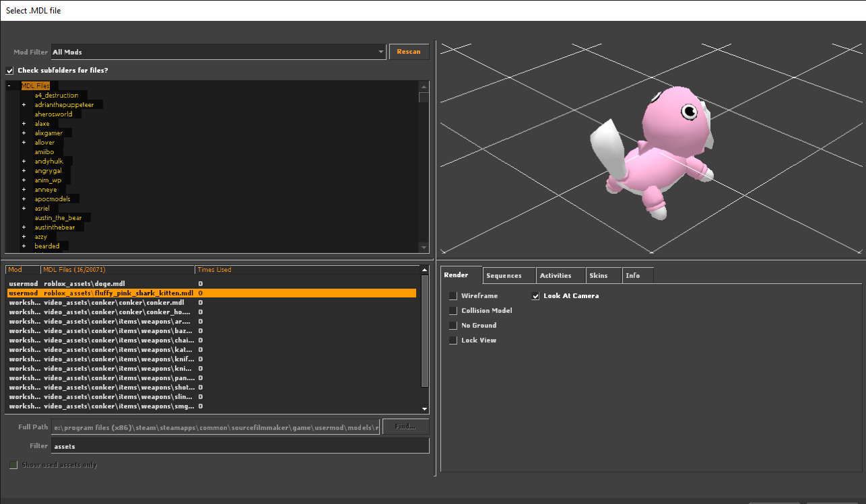Select the conker\conker\conker.mdl file row

pyautogui.click(x=211, y=303)
